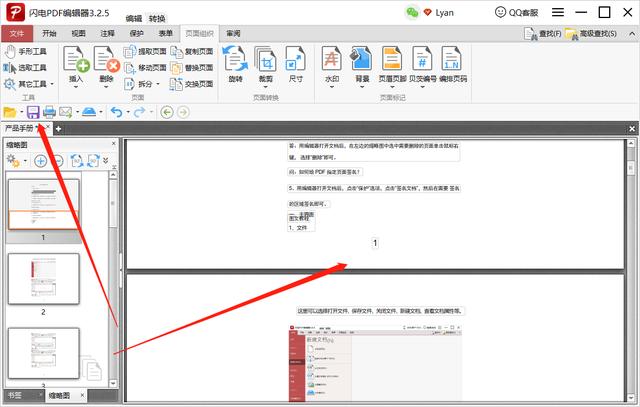Viewport: 640px width, 407px height.
Task: Switch to the View (视图) tab
Action: (78, 33)
